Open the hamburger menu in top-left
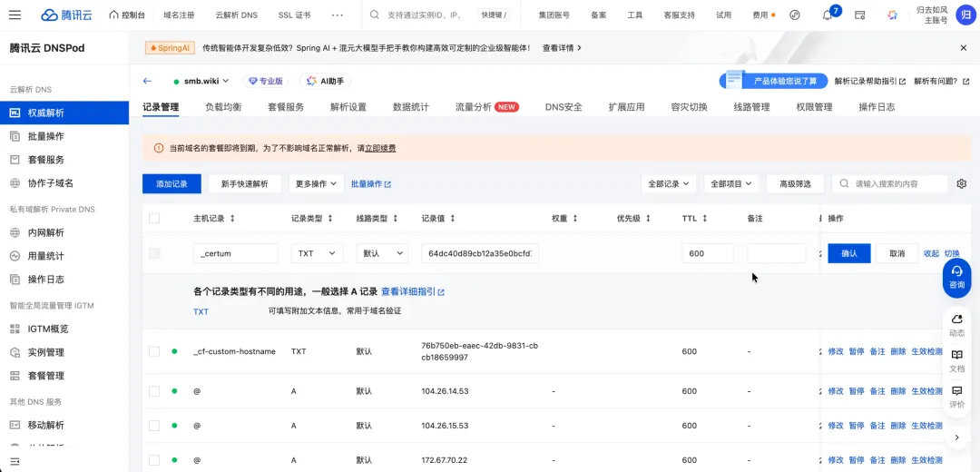Image resolution: width=980 pixels, height=472 pixels. click(x=15, y=15)
